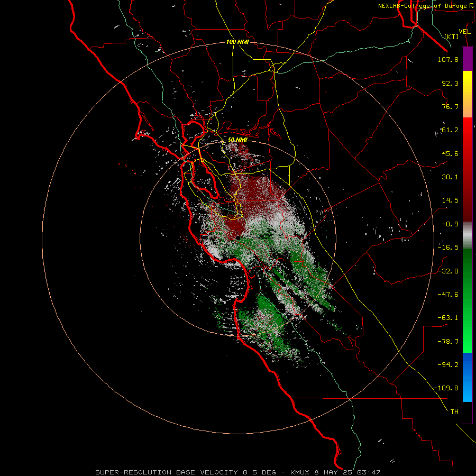Pick the black TH segment of the velocity scale

467,413
